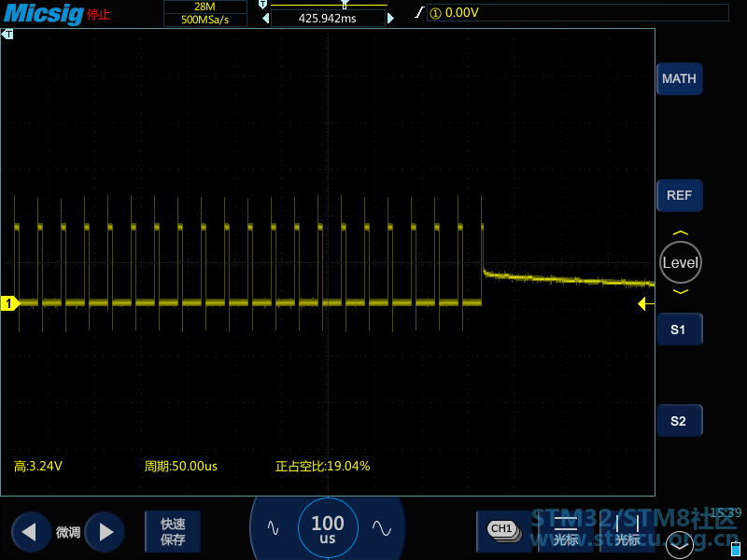Tap the waveform memory position bar
This screenshot has height=560, width=747.
point(329,6)
